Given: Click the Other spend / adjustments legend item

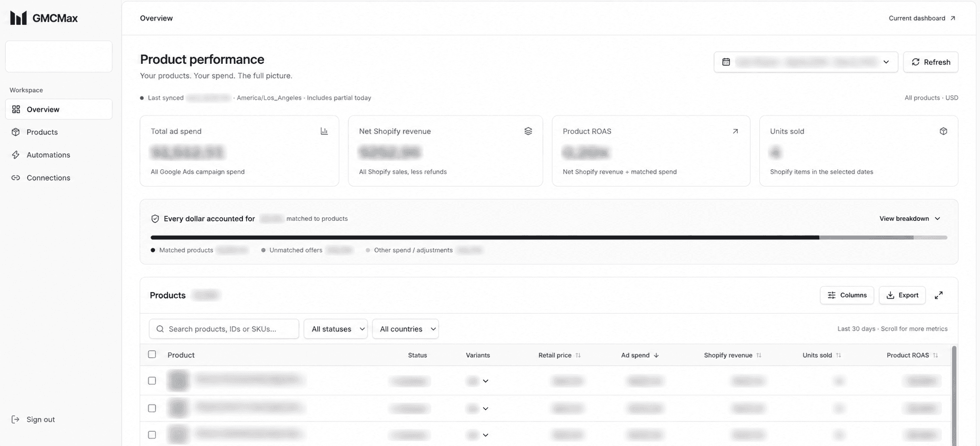Looking at the screenshot, I should tap(424, 250).
